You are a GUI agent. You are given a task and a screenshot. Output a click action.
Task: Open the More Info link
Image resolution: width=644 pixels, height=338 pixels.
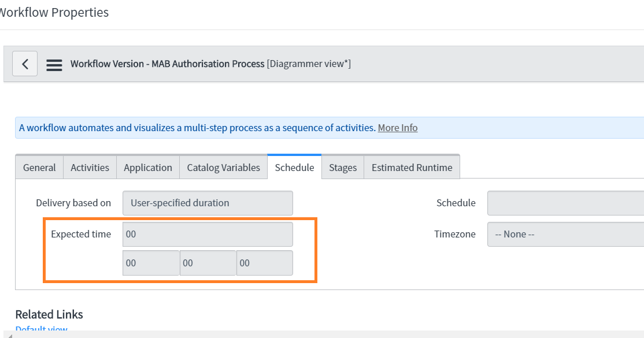pyautogui.click(x=398, y=128)
